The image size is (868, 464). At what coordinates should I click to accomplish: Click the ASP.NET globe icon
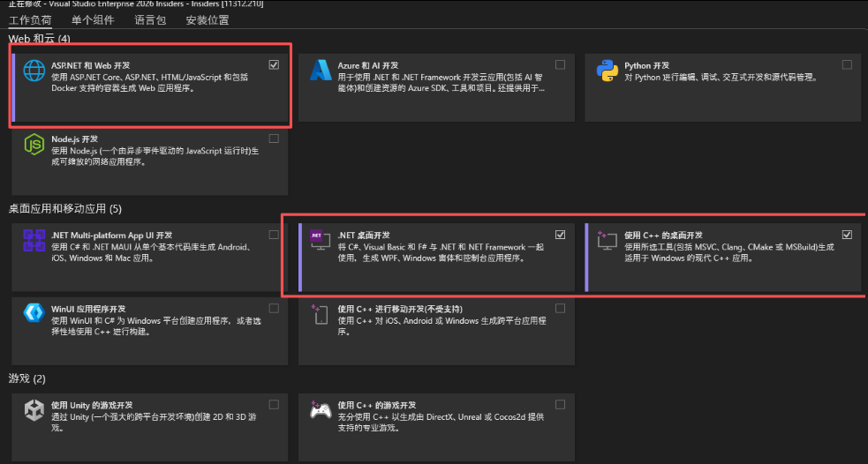(x=34, y=71)
